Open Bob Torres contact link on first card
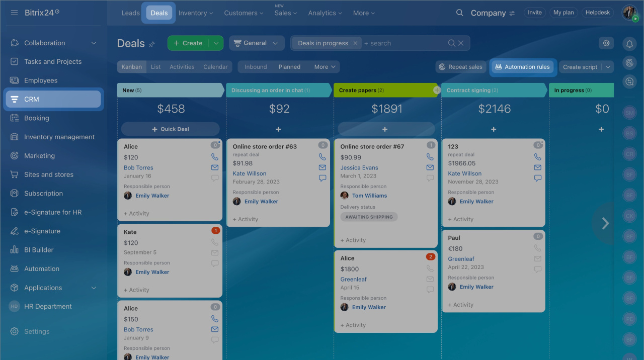Screen dimensions: 644x360 click(138, 168)
